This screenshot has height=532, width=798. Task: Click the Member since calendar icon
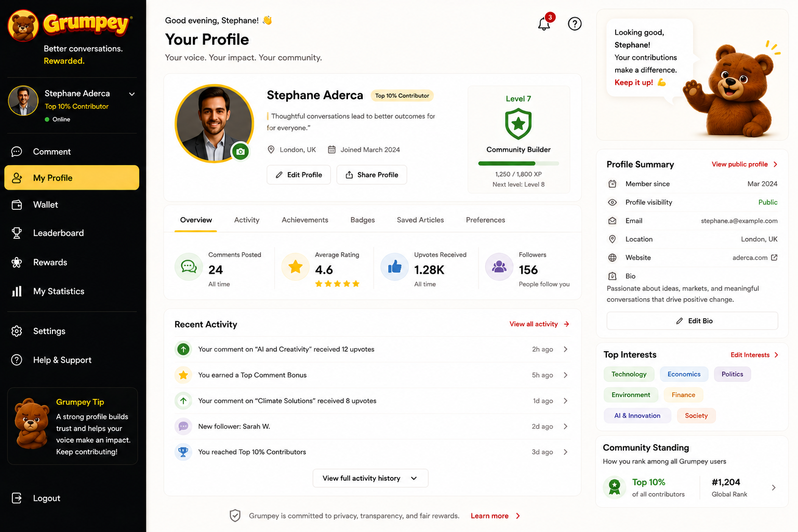[613, 184]
